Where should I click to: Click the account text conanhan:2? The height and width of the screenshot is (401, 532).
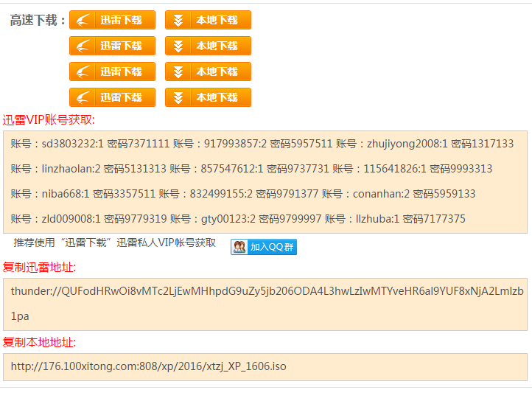pyautogui.click(x=381, y=194)
